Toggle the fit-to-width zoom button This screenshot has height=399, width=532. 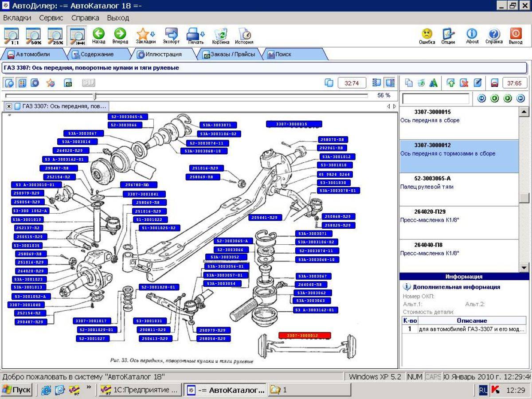pyautogui.click(x=78, y=36)
